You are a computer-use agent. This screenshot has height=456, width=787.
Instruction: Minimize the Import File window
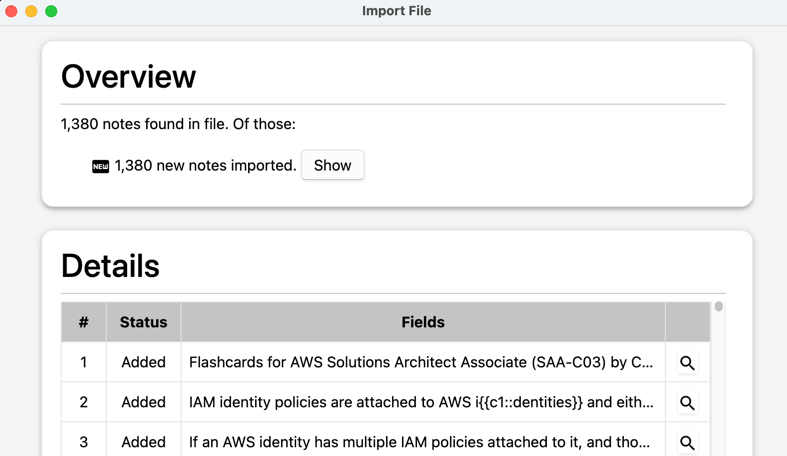pyautogui.click(x=32, y=11)
